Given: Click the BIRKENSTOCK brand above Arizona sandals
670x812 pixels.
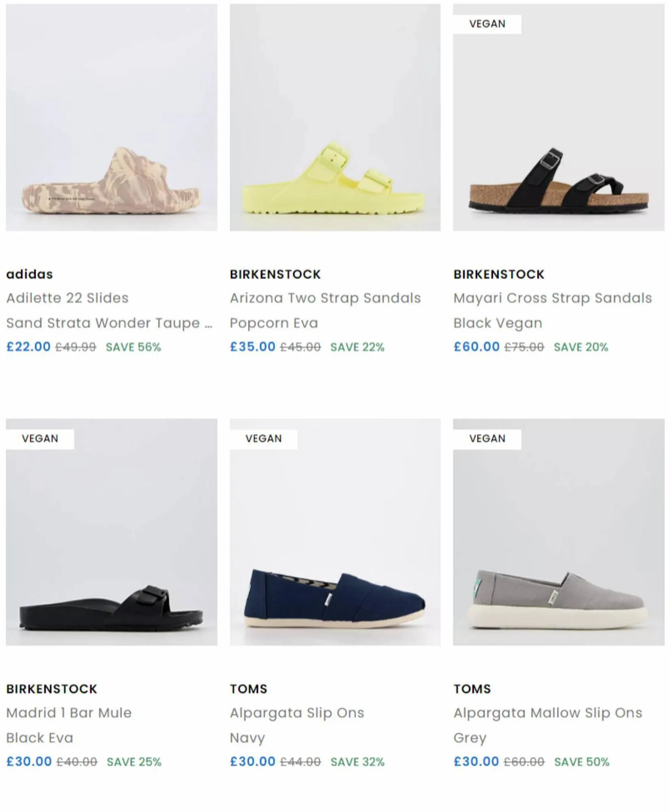Looking at the screenshot, I should point(275,274).
